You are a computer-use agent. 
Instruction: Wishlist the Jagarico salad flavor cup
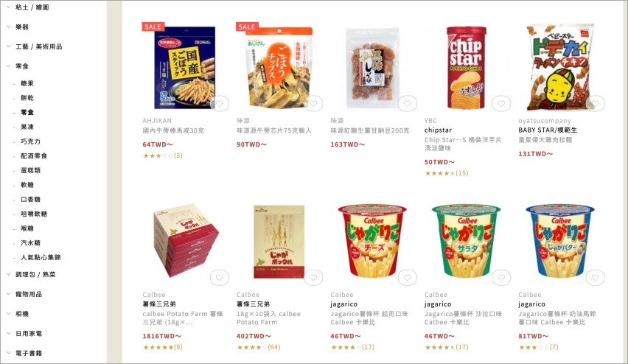tap(501, 278)
